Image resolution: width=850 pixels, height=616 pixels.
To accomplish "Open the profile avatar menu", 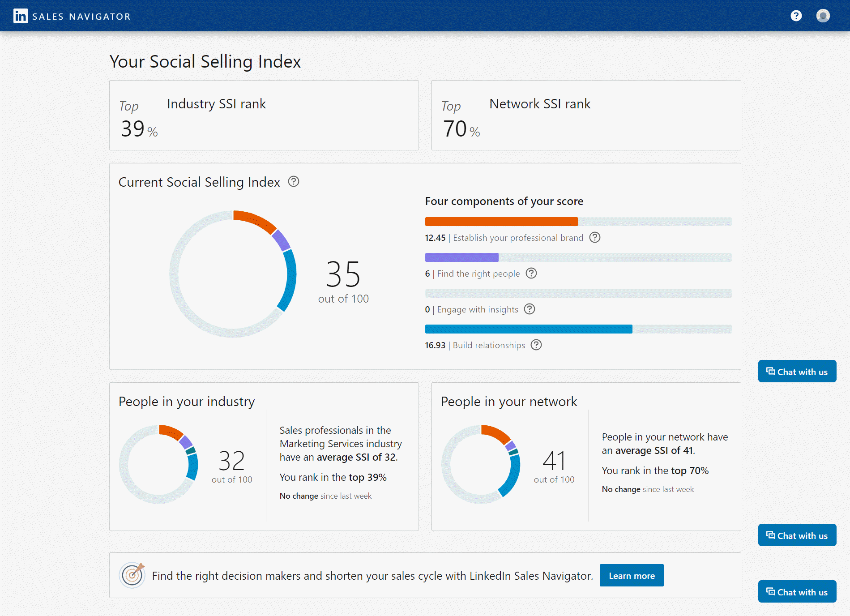I will pyautogui.click(x=823, y=16).
